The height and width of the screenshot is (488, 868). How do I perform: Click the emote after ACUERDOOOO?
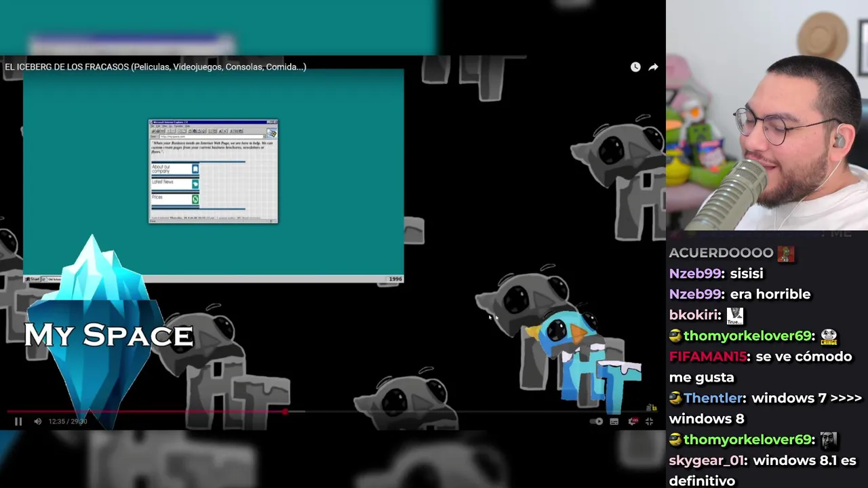[785, 253]
